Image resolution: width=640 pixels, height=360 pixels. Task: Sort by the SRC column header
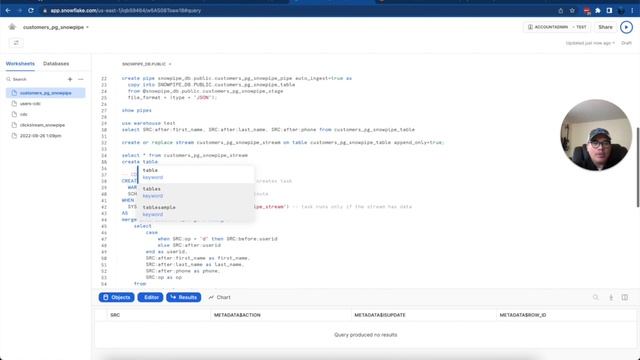(115, 315)
